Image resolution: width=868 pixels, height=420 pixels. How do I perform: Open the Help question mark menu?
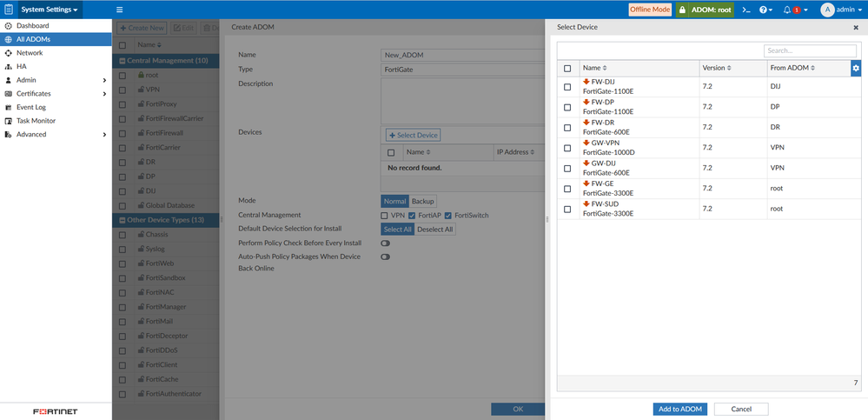(766, 10)
